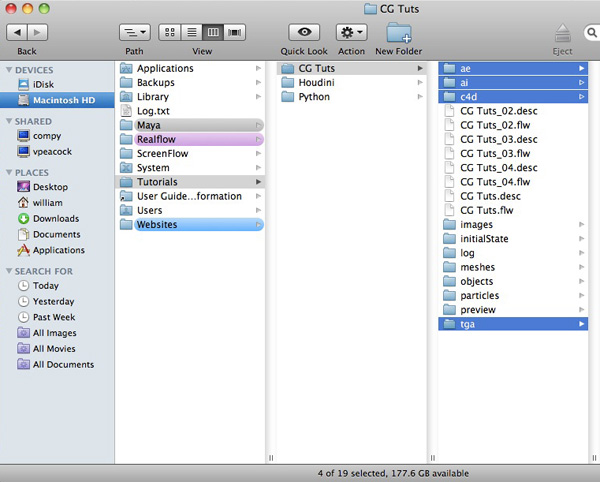600x482 pixels.
Task: Open the All Movies smart folder
Action: tap(57, 348)
